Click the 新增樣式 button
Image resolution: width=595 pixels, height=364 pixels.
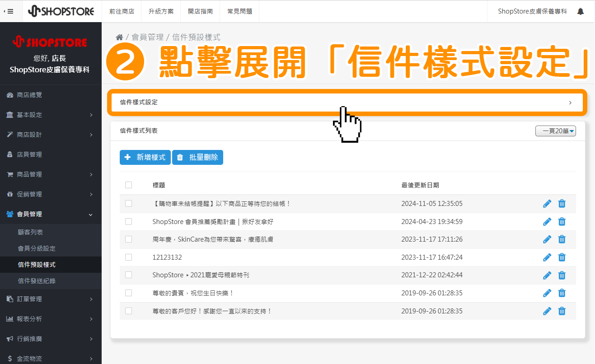click(x=145, y=157)
